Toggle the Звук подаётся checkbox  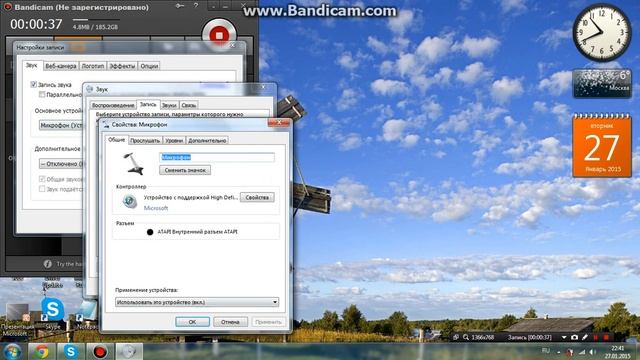click(x=42, y=189)
